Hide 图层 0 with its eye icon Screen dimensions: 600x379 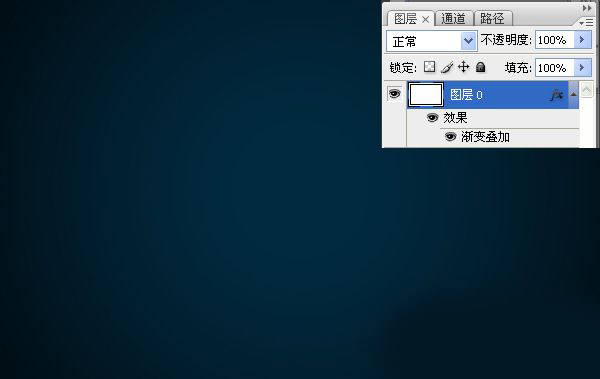tap(395, 93)
